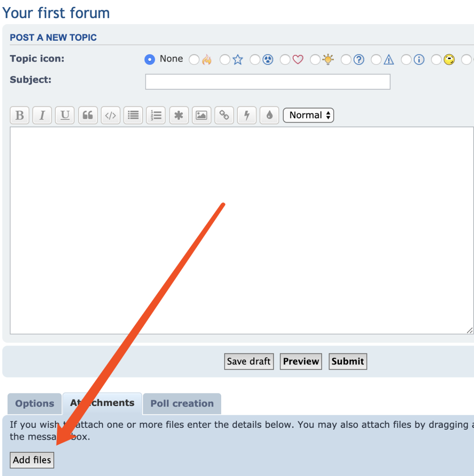Viewport: 474px width, 476px height.
Task: Insert a numbered ordered list
Action: pyautogui.click(x=156, y=115)
